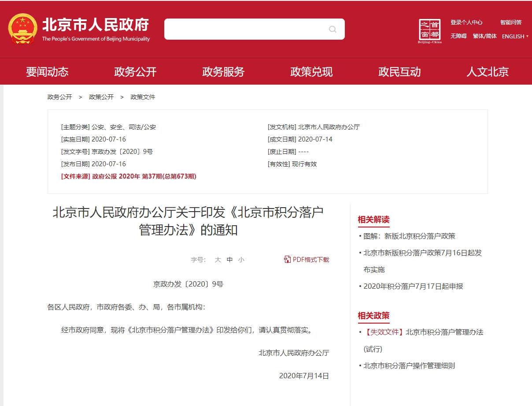This screenshot has height=406, width=532.
Task: Open 北京市积分落户操作管理细则 link
Action: click(x=409, y=365)
